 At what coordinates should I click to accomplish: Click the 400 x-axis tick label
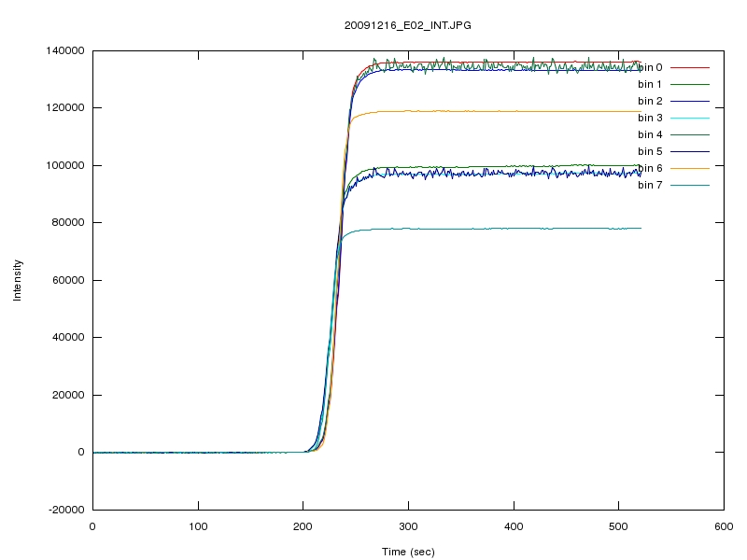[514, 526]
